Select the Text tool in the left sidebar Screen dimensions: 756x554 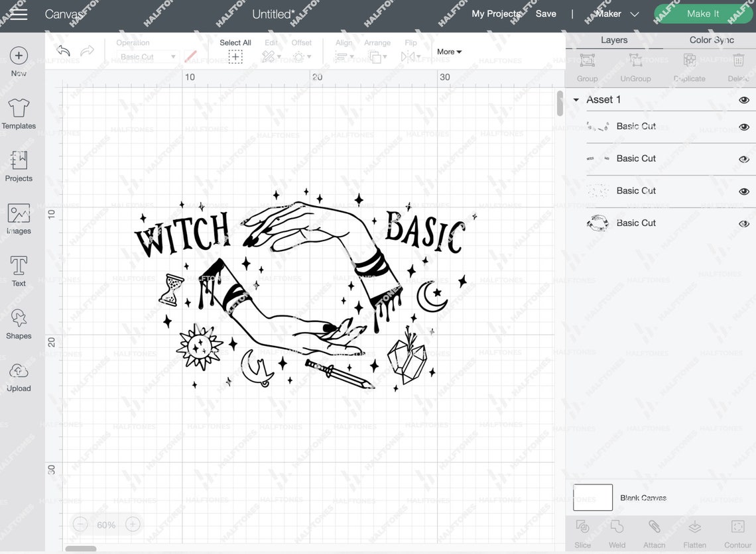[x=18, y=268]
